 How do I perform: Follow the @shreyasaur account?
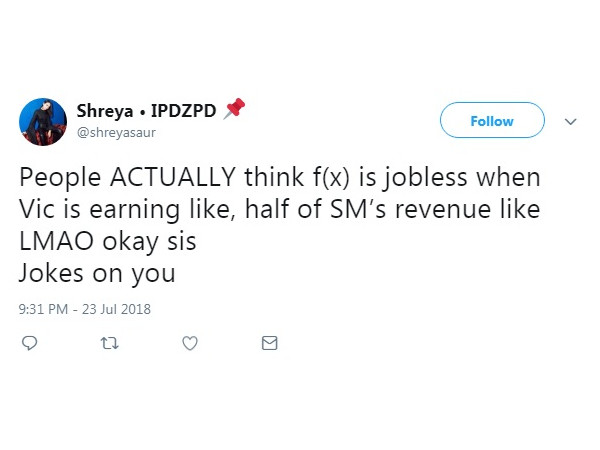(492, 121)
